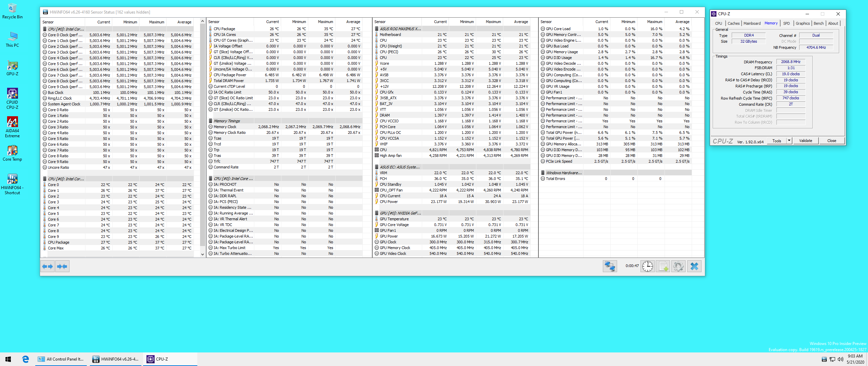
Task: Launch GPU-Z from the desktop
Action: (x=12, y=68)
